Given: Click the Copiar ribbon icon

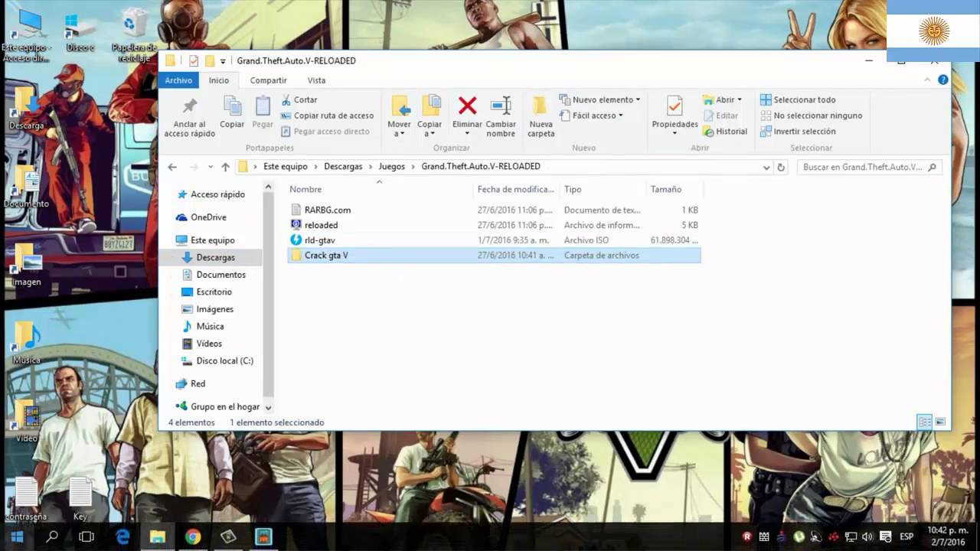Looking at the screenshot, I should point(232,106).
